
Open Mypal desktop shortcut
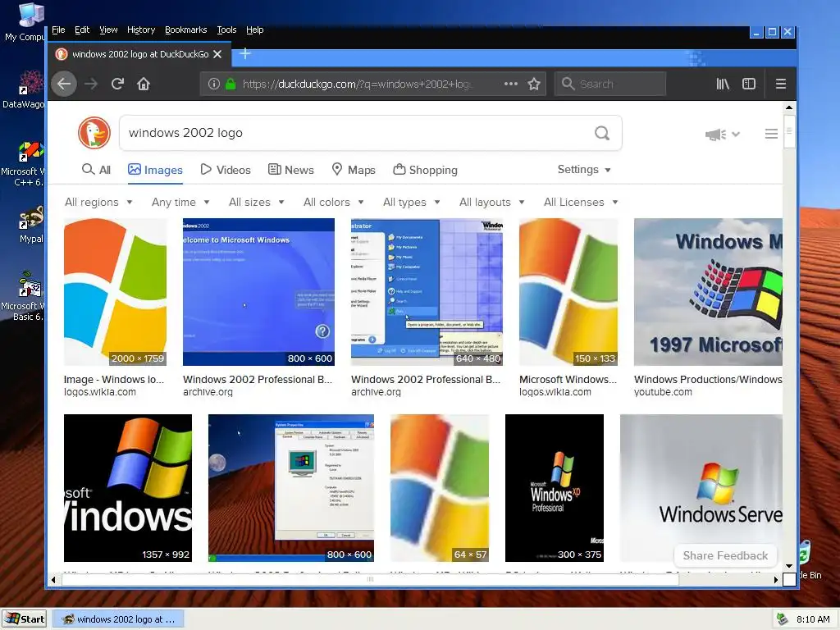pos(31,225)
